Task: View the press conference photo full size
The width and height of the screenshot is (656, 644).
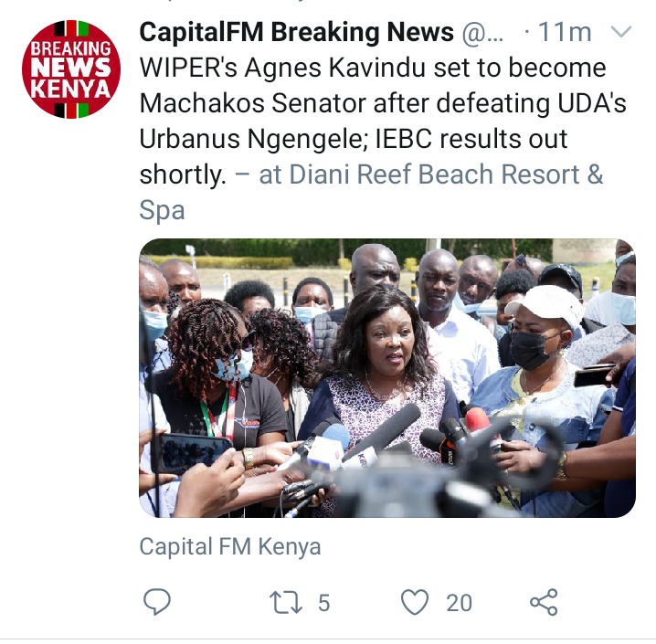Action: pos(387,378)
